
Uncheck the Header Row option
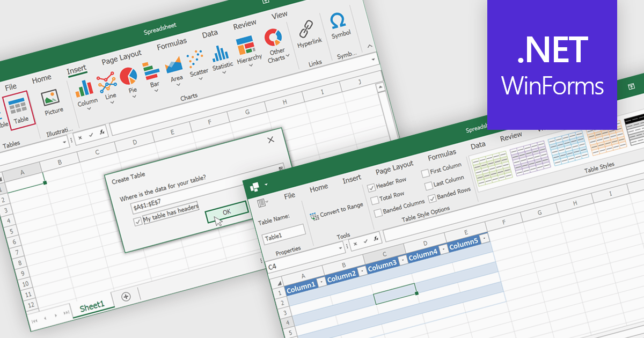(372, 188)
